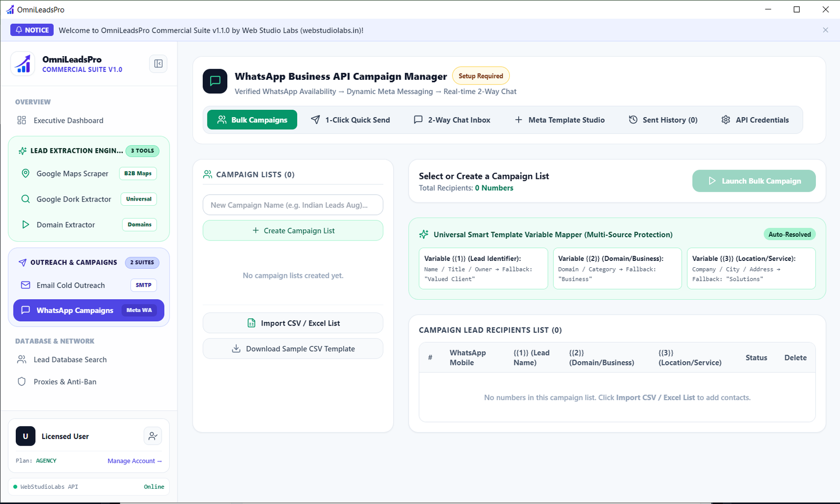Click the SMTP badge
This screenshot has width=840, height=504.
pyautogui.click(x=143, y=285)
